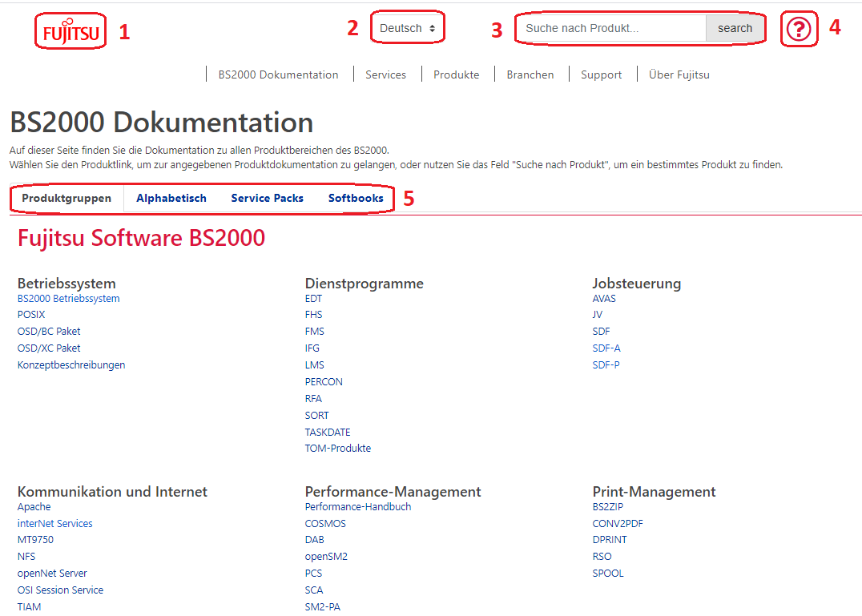862x616 pixels.
Task: Select the Branchen navigation item
Action: (x=530, y=74)
